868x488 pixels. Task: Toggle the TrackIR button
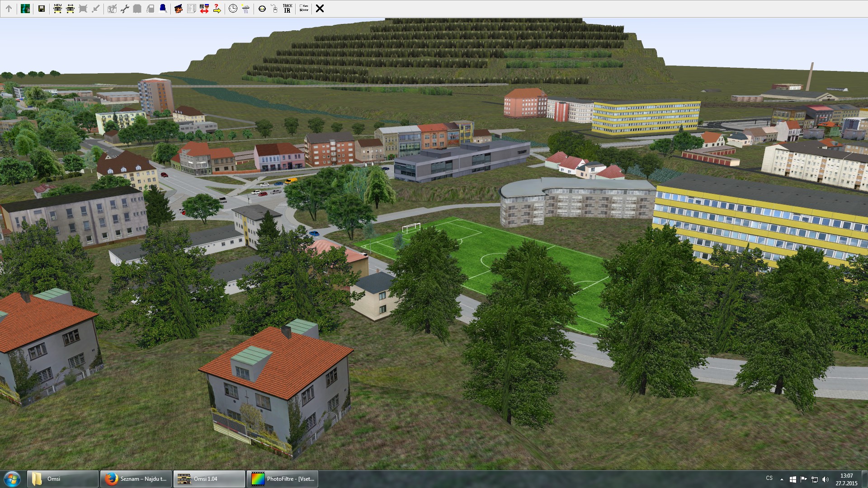pos(288,9)
